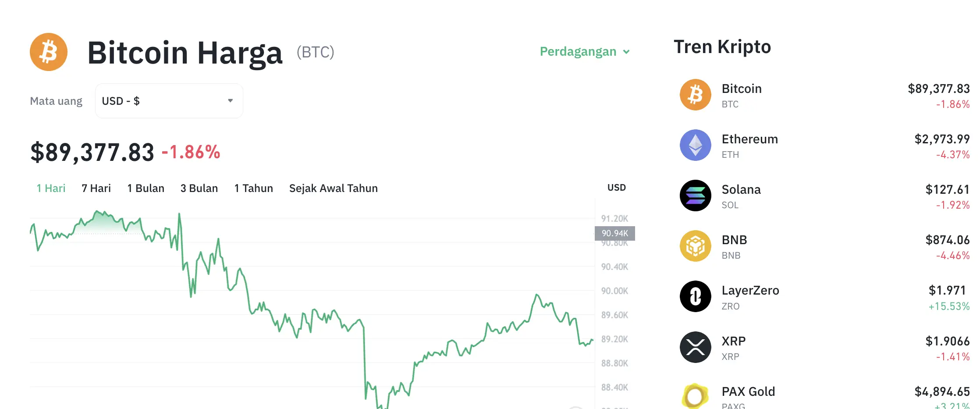Expand the Perdagangan menu
The height and width of the screenshot is (409, 980).
584,51
